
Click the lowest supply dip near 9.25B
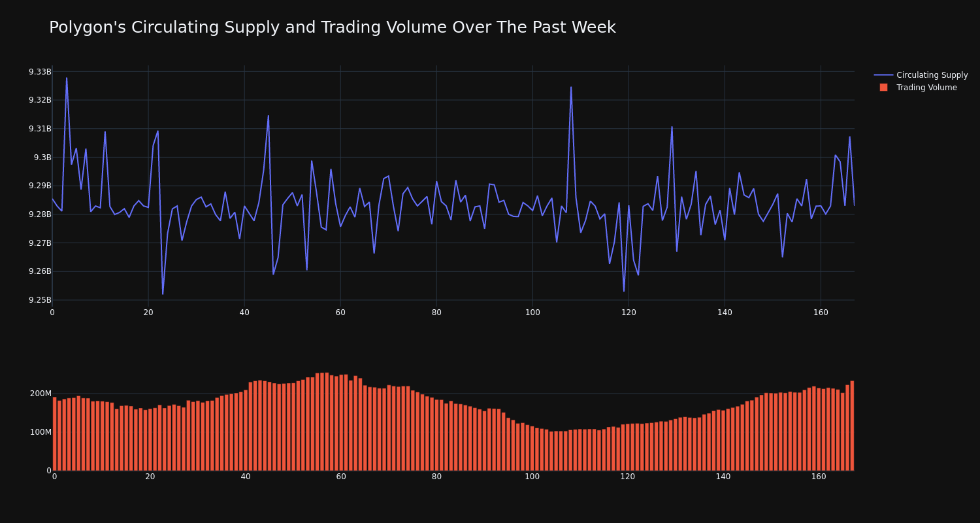coord(163,294)
